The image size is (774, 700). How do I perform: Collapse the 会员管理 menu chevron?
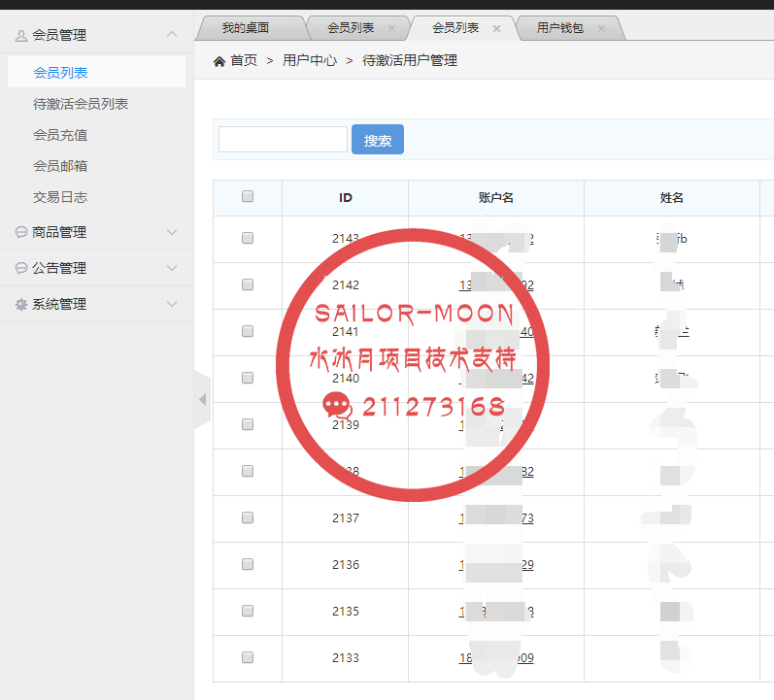172,34
